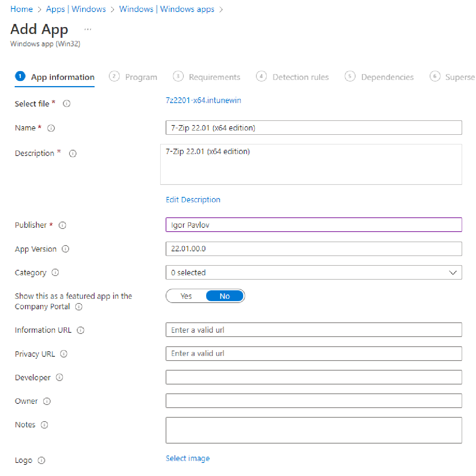Screen dimensions: 476x476
Task: Open the Name field info tooltip icon
Action: point(51,128)
